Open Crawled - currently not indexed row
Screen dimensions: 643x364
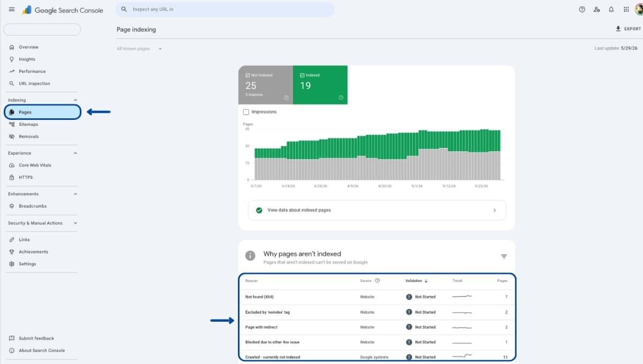[x=377, y=357]
